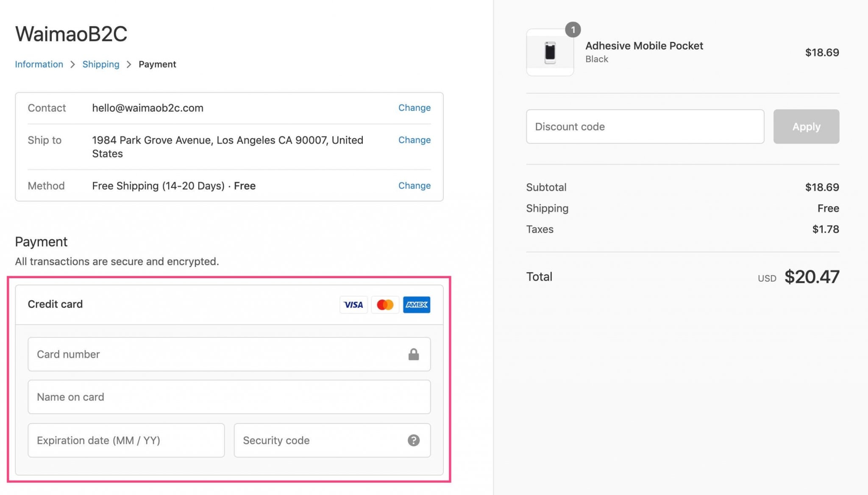Click Change link next to Contact
Viewport: 868px width, 495px height.
click(415, 107)
